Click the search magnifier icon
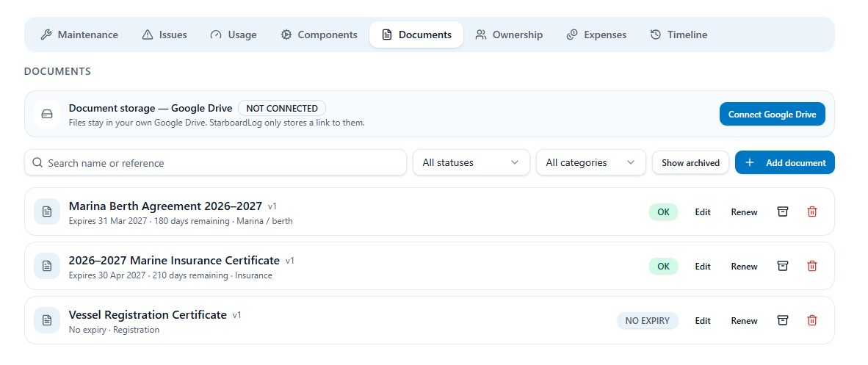This screenshot has width=868, height=365. 37,163
